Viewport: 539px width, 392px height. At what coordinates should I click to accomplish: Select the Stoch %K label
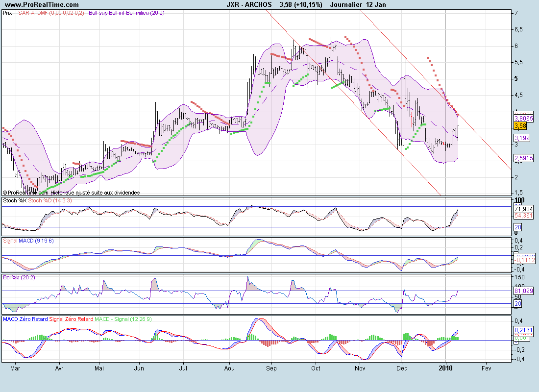15,200
